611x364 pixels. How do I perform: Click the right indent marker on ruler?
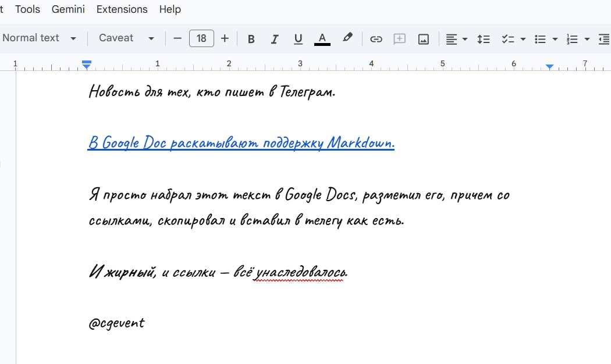pos(549,66)
